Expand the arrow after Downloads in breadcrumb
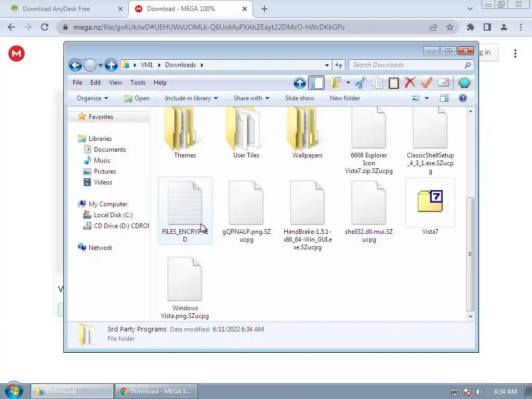The height and width of the screenshot is (399, 532). pos(202,65)
